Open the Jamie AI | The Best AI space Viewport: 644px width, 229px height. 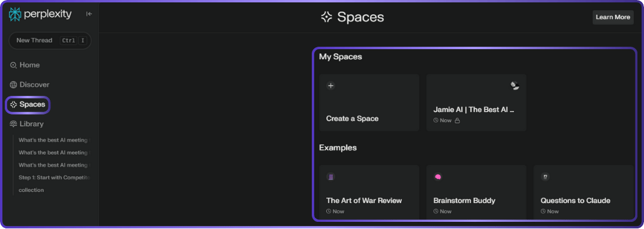click(476, 103)
